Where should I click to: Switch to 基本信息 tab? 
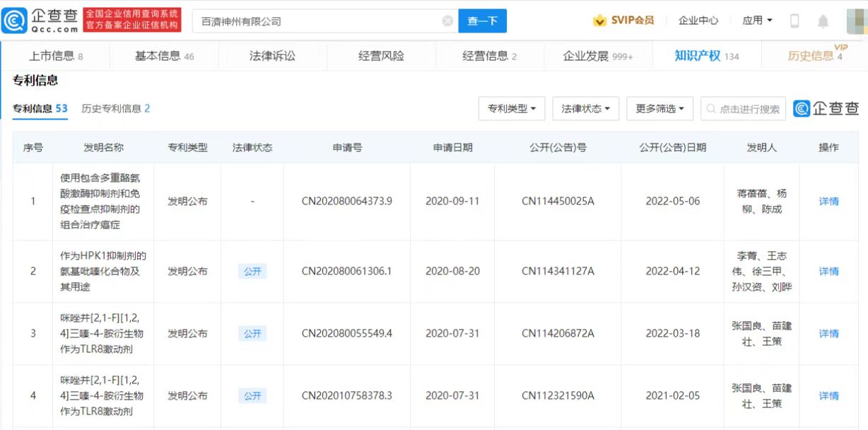click(164, 56)
